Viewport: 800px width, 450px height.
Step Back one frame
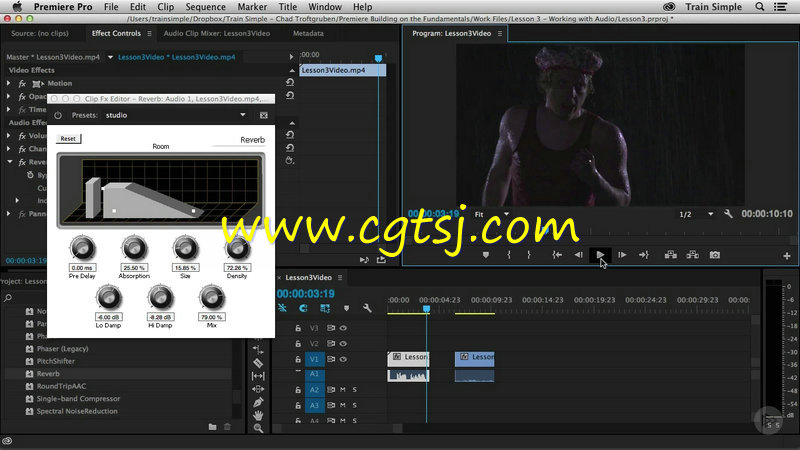579,255
